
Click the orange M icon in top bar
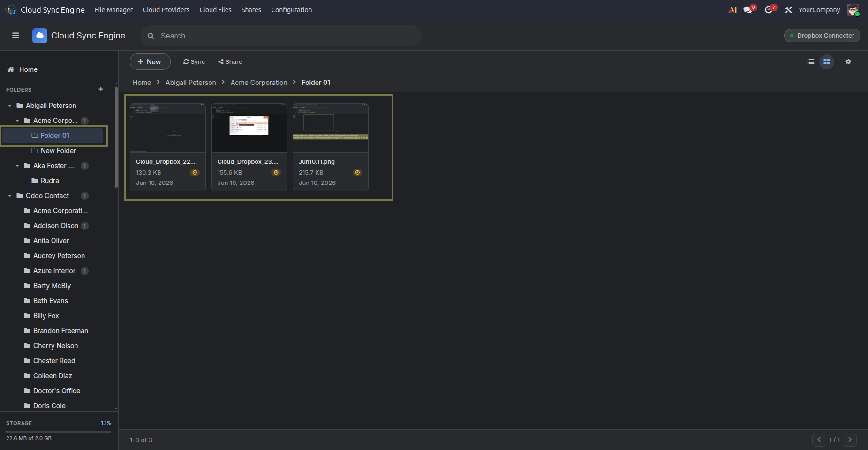point(732,10)
